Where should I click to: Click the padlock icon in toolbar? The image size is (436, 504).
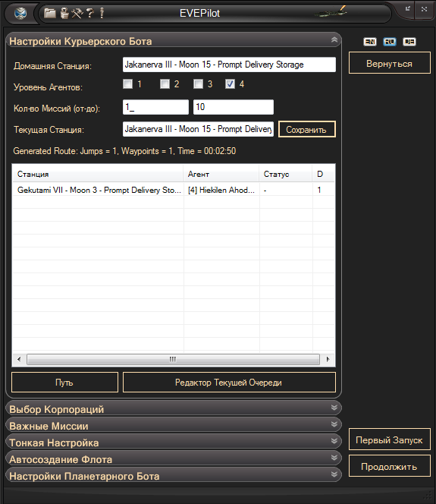coord(64,13)
